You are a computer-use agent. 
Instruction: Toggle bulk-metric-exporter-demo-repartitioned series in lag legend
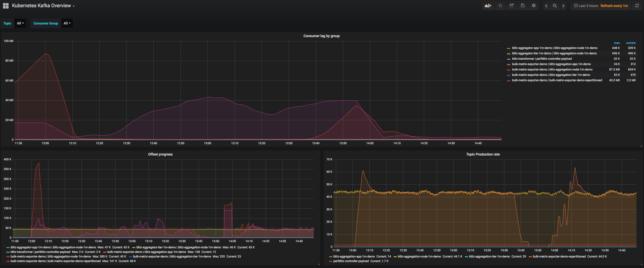tap(557, 80)
